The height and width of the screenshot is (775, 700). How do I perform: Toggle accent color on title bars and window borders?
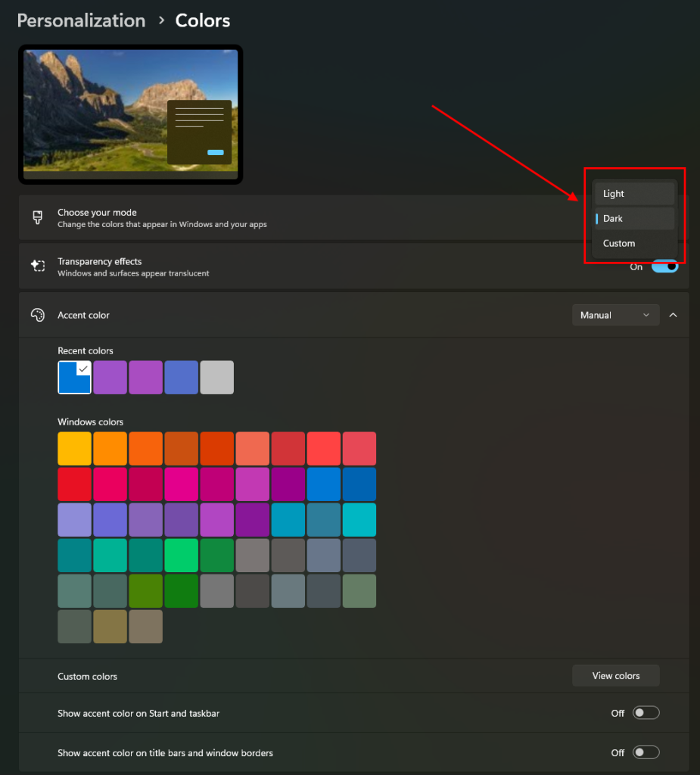pyautogui.click(x=646, y=753)
